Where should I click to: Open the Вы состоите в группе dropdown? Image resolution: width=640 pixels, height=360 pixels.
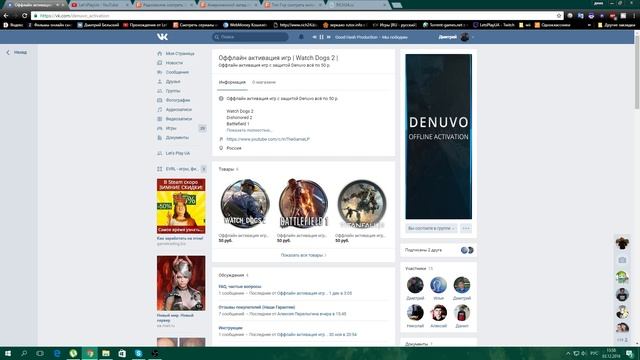tap(431, 228)
